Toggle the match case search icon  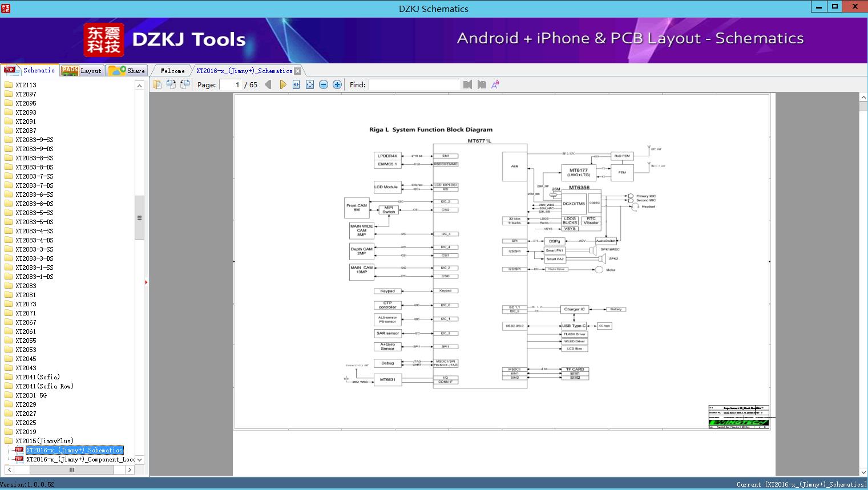pyautogui.click(x=495, y=84)
